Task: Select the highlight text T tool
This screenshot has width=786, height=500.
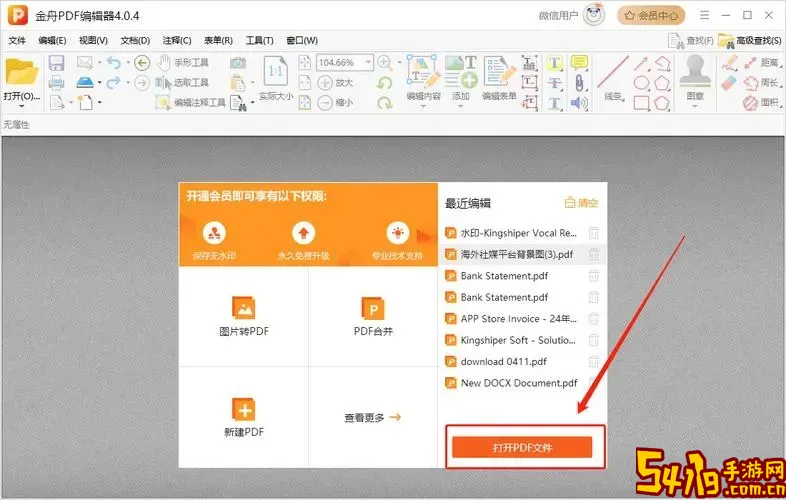Action: [x=554, y=63]
